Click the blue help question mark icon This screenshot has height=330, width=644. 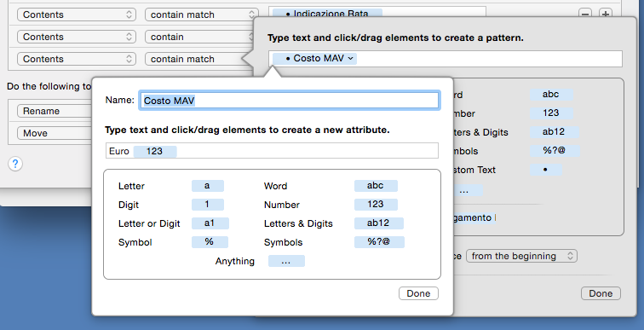coord(15,164)
